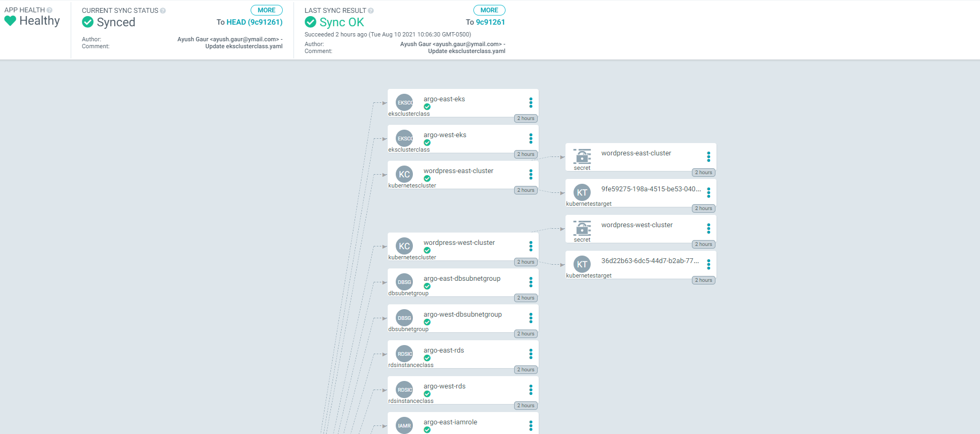The height and width of the screenshot is (434, 980).
Task: Open the kebab menu on the 36d22b63 kubernetestarget node
Action: click(x=708, y=264)
